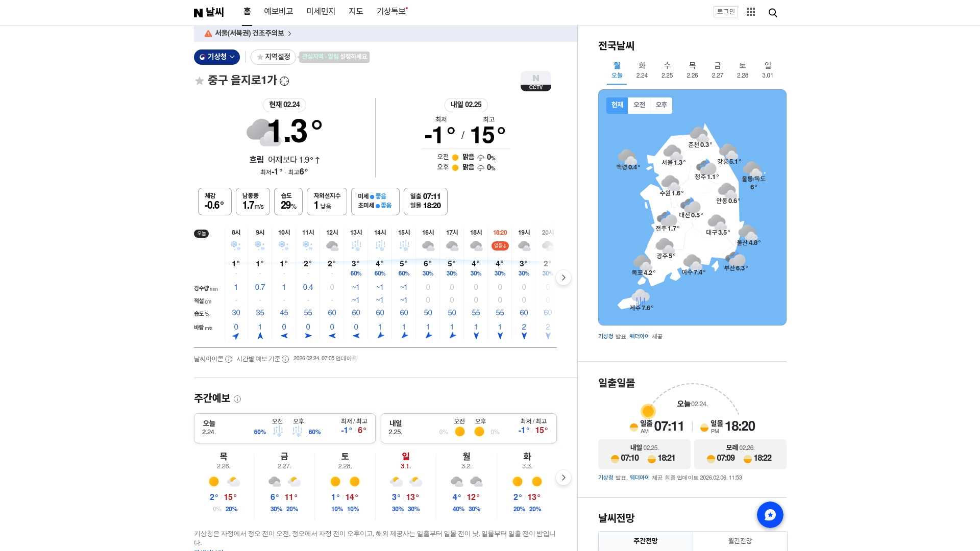Open the floating blue chat bubble icon
The width and height of the screenshot is (980, 551).
coord(770,514)
